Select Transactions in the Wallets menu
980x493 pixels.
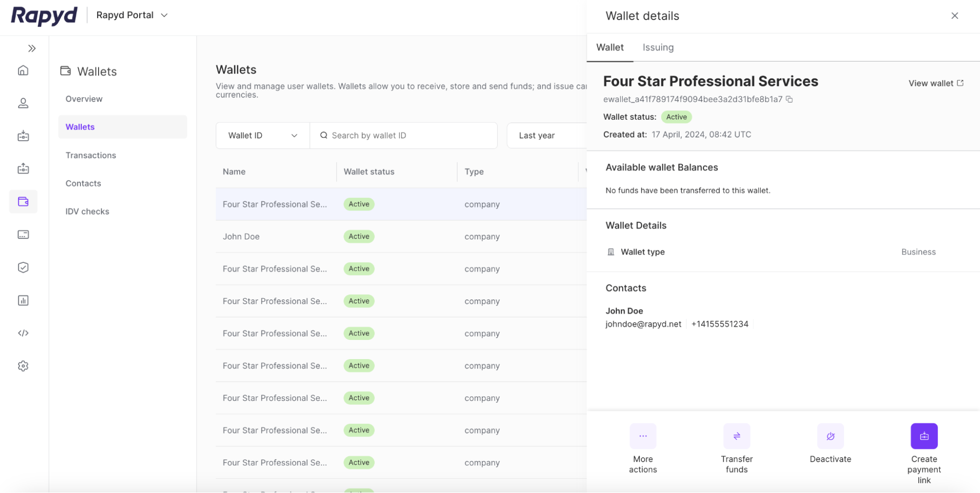[91, 155]
